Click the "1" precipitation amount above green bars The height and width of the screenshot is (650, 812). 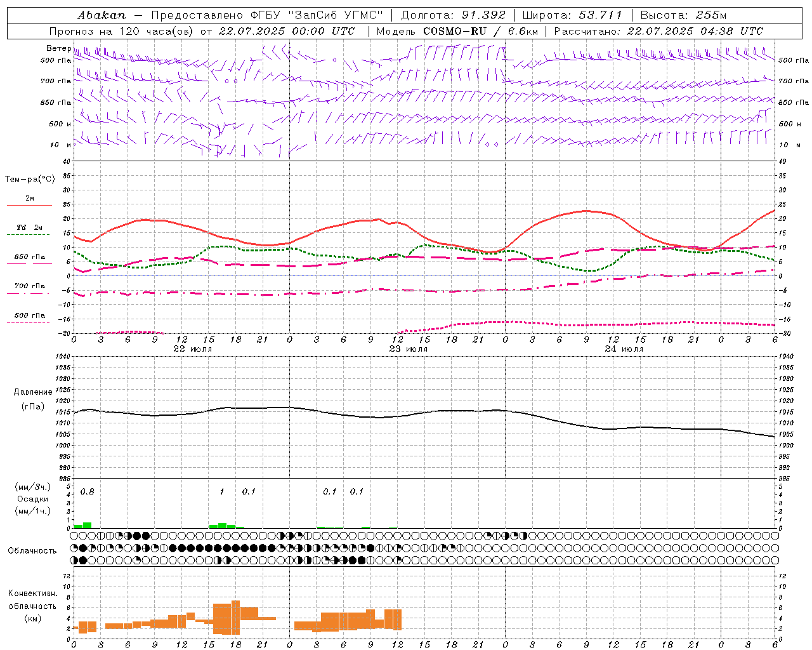(222, 492)
